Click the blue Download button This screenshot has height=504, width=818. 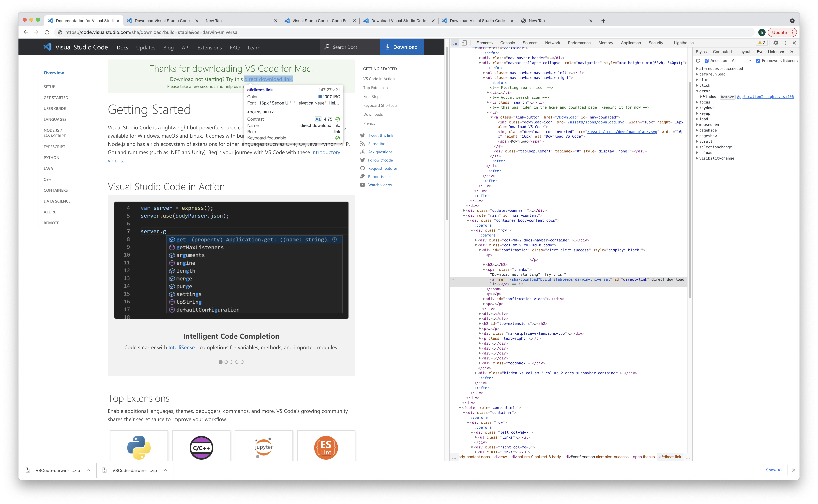[402, 47]
